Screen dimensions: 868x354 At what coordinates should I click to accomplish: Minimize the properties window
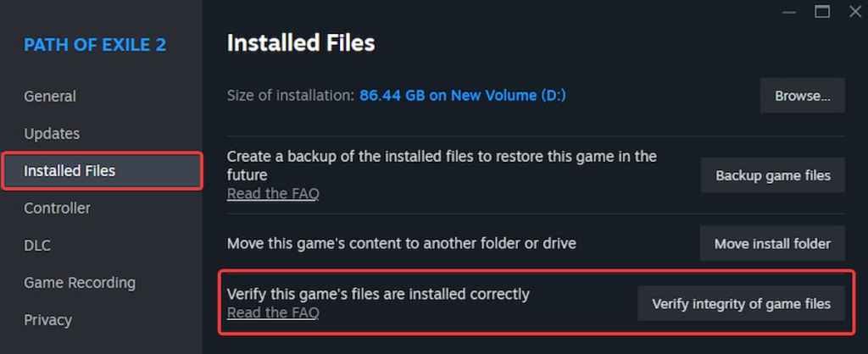click(x=788, y=11)
